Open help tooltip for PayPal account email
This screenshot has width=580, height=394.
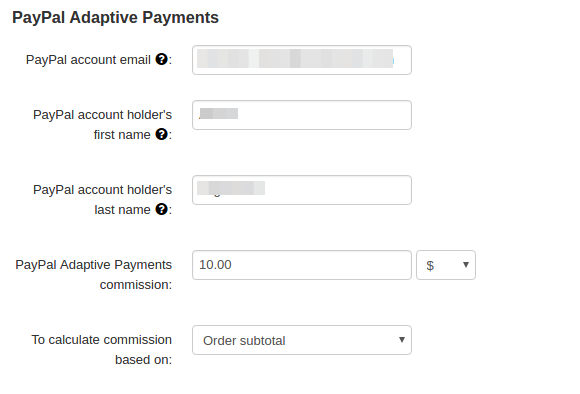(162, 59)
